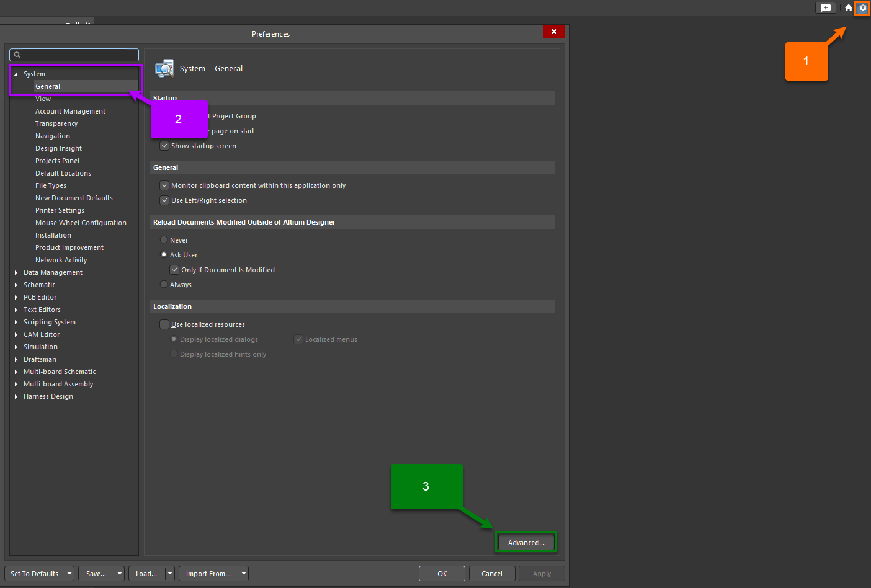The image size is (871, 588).
Task: Open the Import From dropdown arrow
Action: [x=244, y=574]
